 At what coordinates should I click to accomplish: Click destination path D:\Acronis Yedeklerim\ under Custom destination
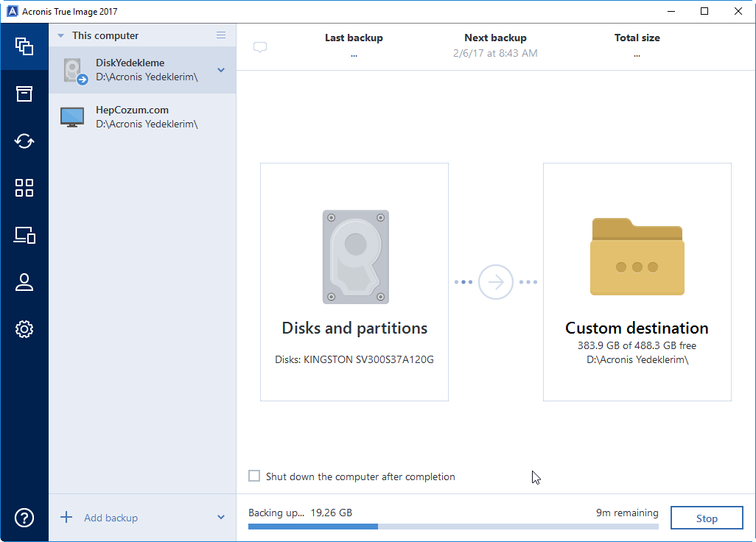click(637, 359)
